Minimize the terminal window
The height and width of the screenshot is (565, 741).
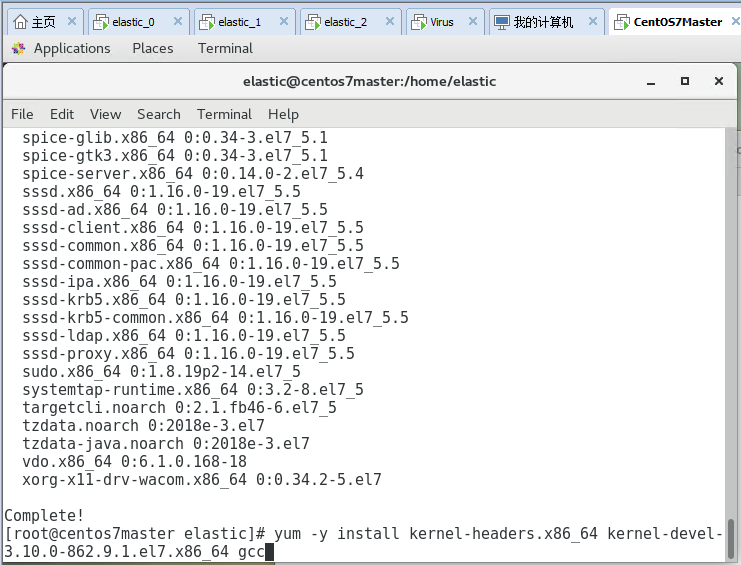click(x=651, y=82)
